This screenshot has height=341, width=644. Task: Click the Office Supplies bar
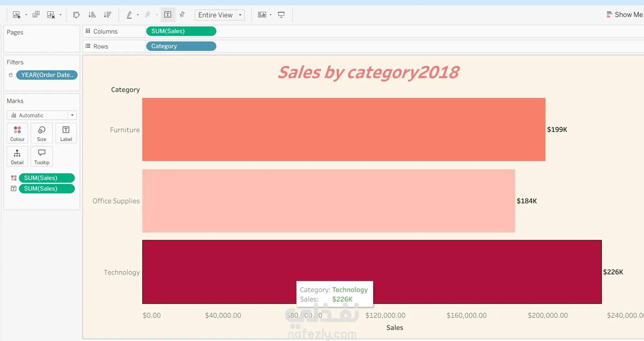coord(328,201)
